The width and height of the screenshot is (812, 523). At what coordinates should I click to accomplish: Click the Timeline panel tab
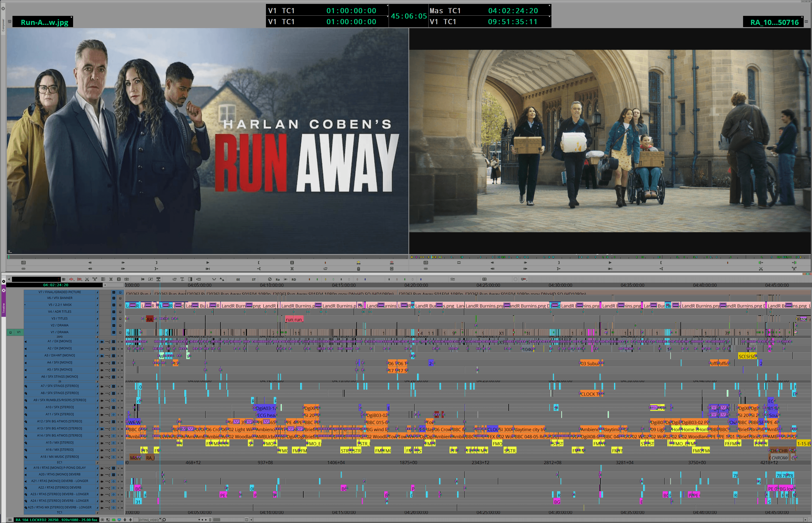[4, 308]
